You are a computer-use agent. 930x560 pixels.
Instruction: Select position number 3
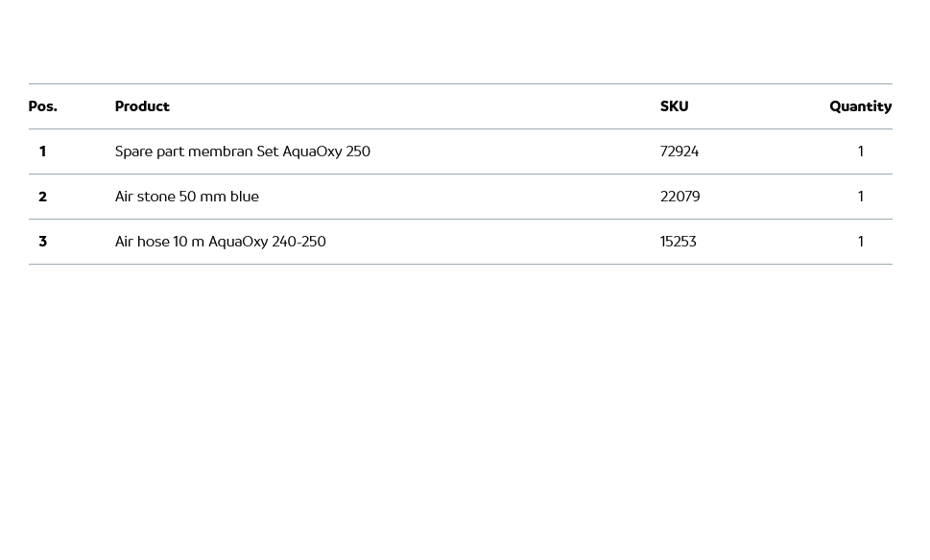pos(42,242)
